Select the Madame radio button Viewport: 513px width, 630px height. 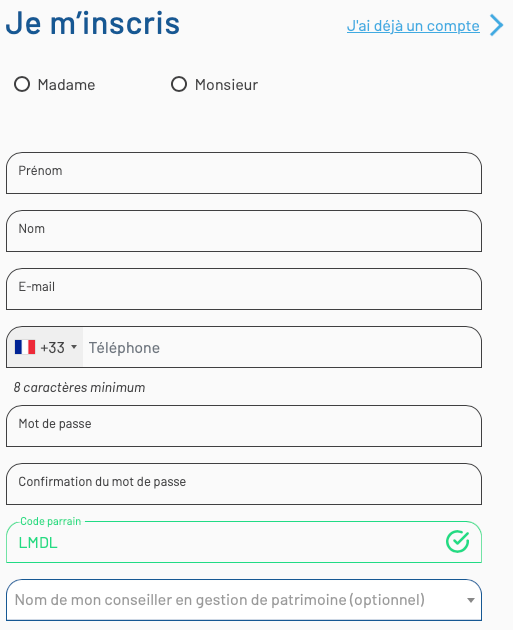22,84
